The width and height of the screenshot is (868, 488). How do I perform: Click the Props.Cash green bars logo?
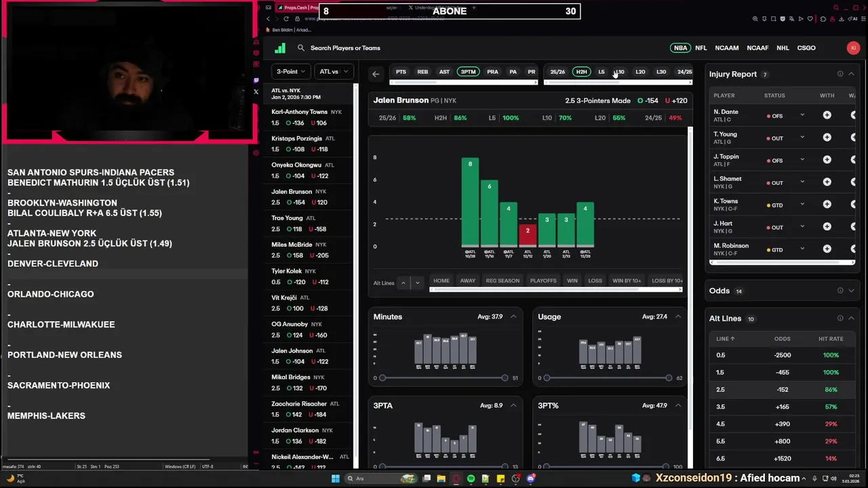tap(280, 48)
